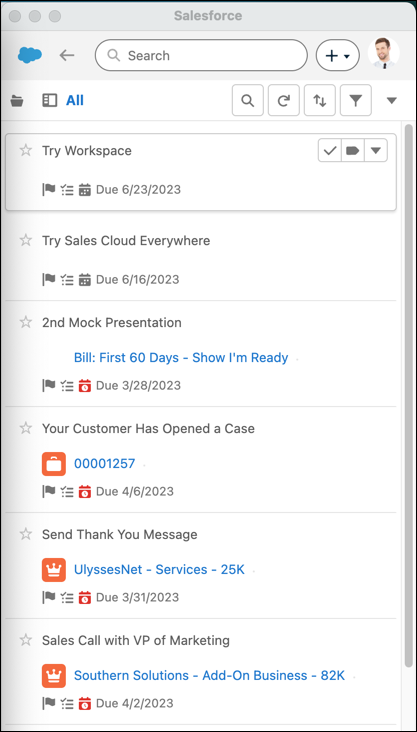Star the Try Workspace task
The height and width of the screenshot is (732, 417).
point(26,150)
